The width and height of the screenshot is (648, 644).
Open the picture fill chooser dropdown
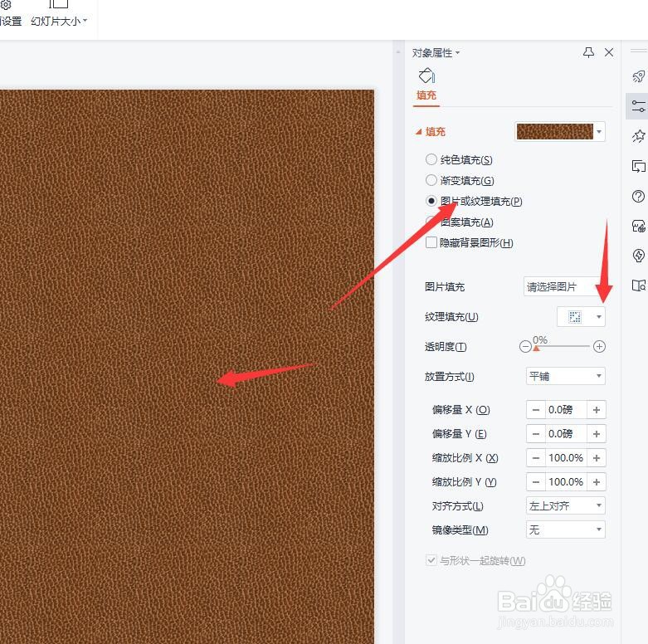[x=564, y=286]
